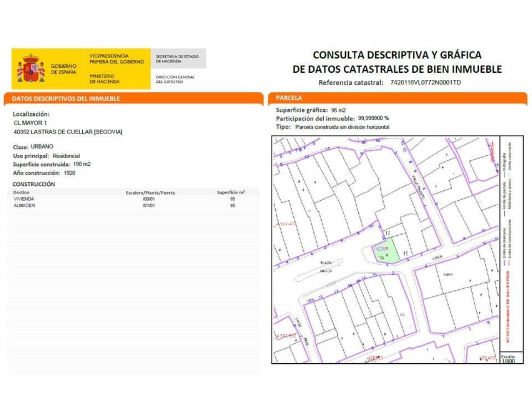Image resolution: width=532 pixels, height=399 pixels.
Task: Click the RUINA label on map
Action: pyautogui.click(x=448, y=274)
